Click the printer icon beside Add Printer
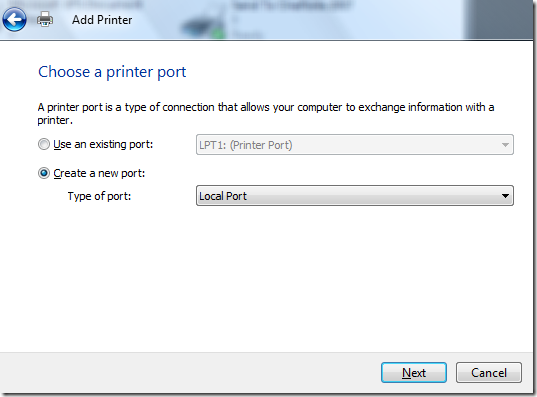537x397 pixels. (x=45, y=20)
